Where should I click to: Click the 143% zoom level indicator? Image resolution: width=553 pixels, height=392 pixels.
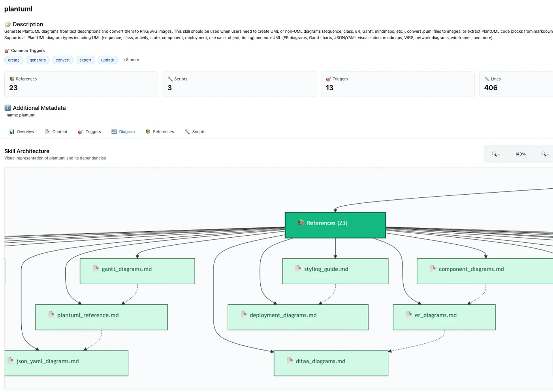click(x=520, y=154)
